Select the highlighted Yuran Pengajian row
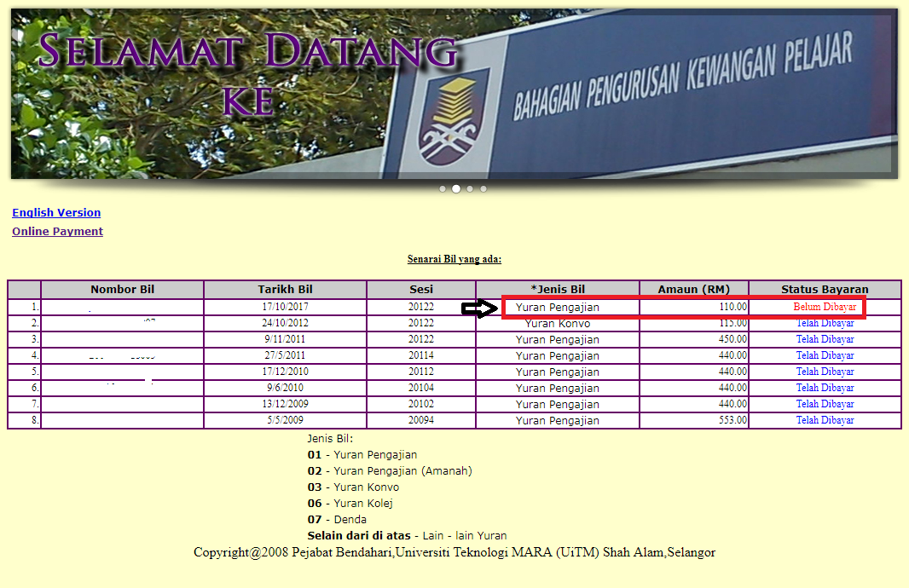Screen dimensions: 909x588 tap(556, 307)
